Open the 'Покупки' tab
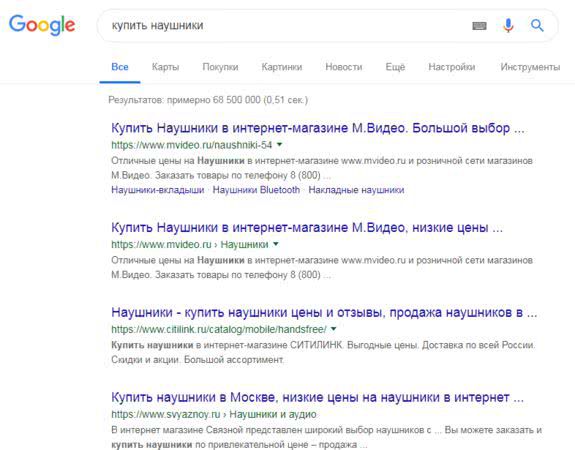 (x=220, y=67)
